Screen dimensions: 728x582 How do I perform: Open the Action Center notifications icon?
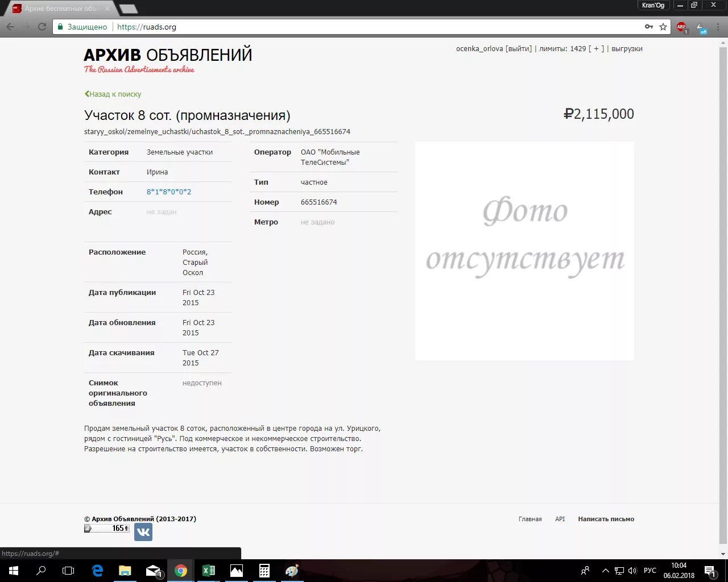[710, 571]
